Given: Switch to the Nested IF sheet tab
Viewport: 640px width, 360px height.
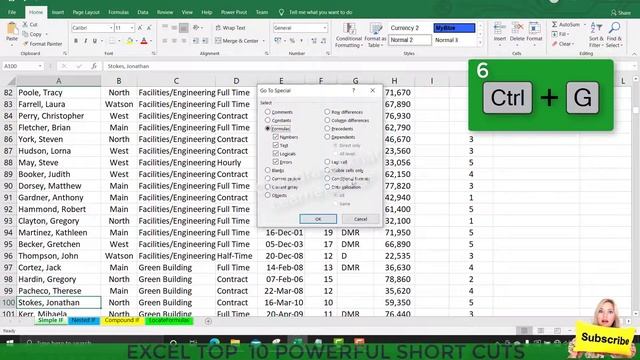Looking at the screenshot, I should (x=84, y=320).
